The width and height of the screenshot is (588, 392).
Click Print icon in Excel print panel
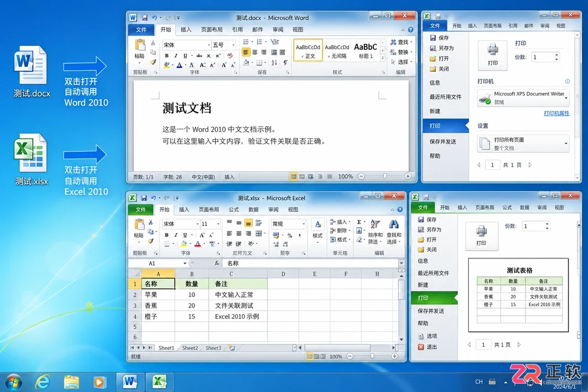[x=481, y=236]
